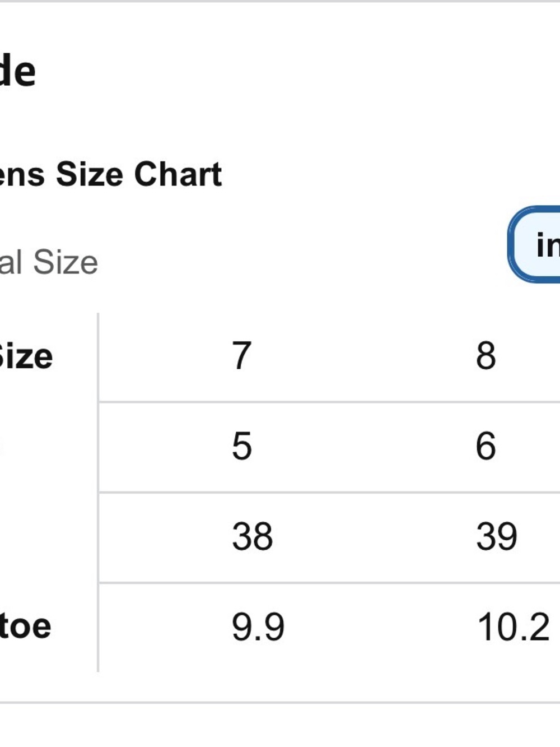Screen dimensions: 560x747
Task: Click the 9.9 heel-to-toe measurement
Action: point(258,627)
